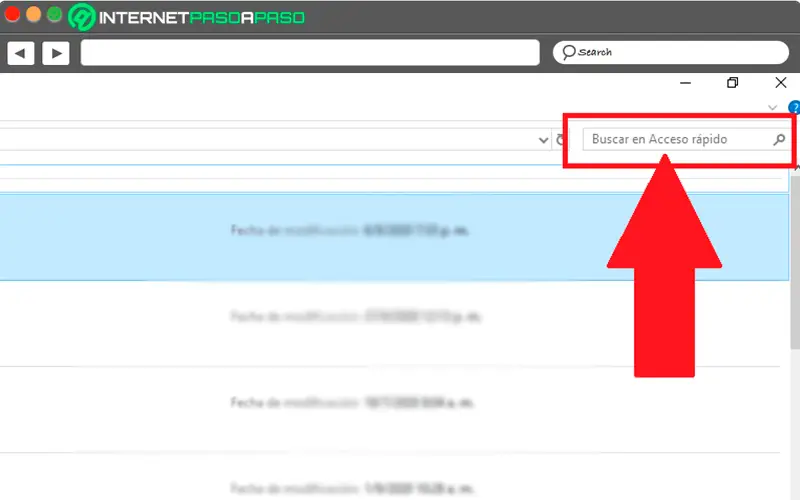
Task: Select the highlighted blue first file row
Action: coord(394,237)
